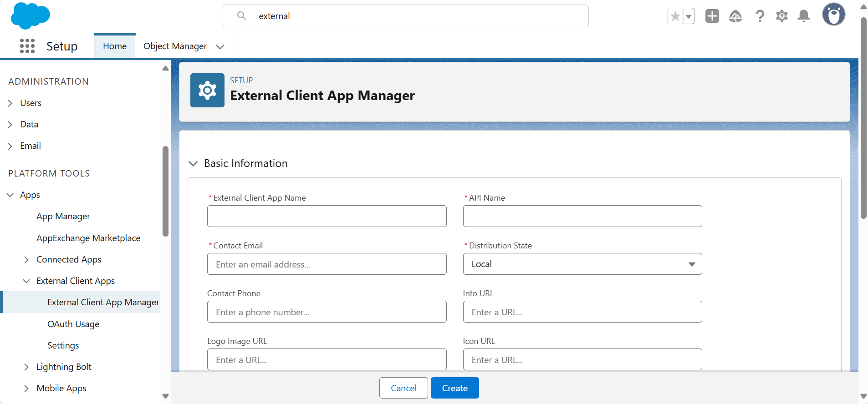Viewport: 868px width, 404px height.
Task: Expand the Connected Apps tree node
Action: [x=26, y=259]
